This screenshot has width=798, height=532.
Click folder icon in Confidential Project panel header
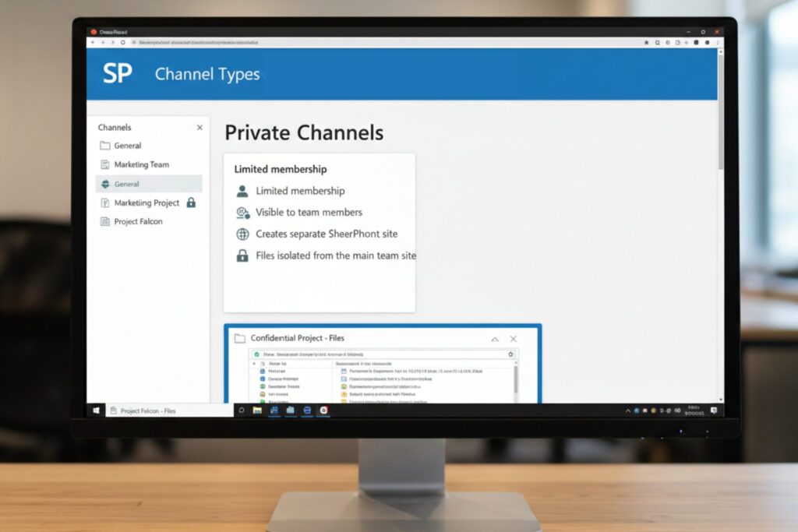[240, 338]
